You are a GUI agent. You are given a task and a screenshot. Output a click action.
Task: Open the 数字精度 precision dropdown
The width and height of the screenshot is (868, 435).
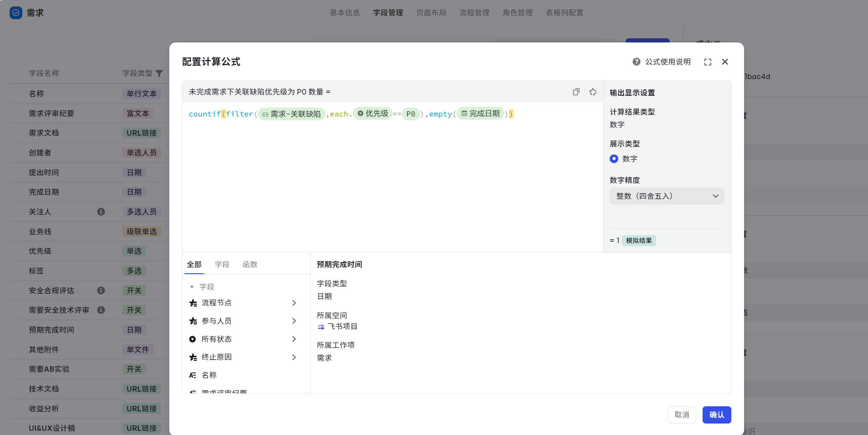666,196
